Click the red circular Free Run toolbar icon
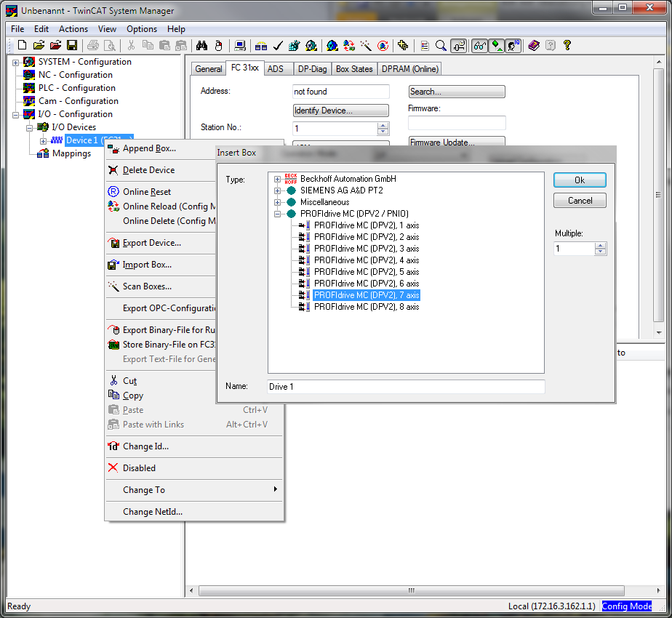Image resolution: width=672 pixels, height=618 pixels. click(x=383, y=45)
